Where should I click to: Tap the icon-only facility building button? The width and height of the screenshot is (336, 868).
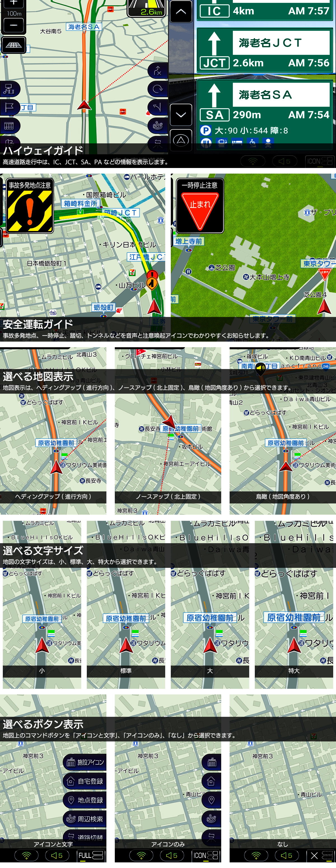point(212,762)
